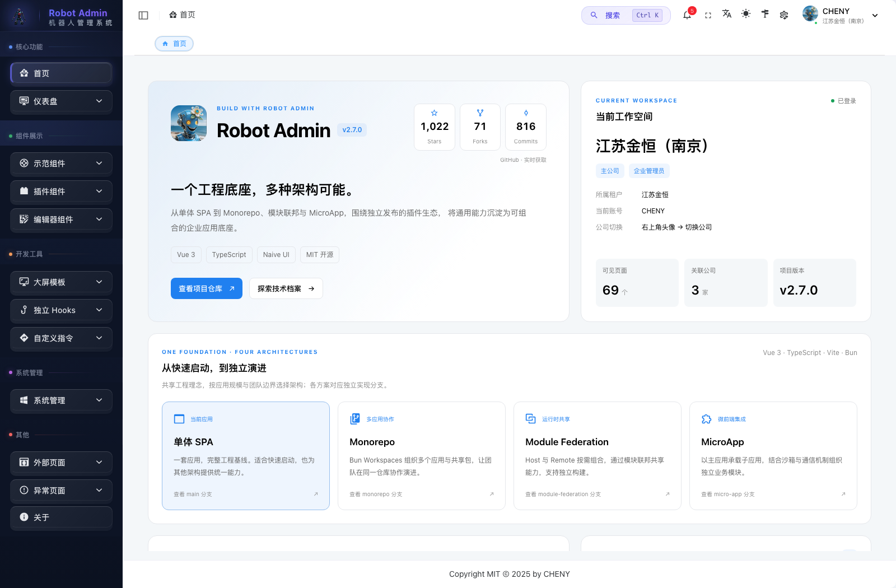The image size is (896, 588).
Task: Click the 关联公司 3 stat tile
Action: pos(726,283)
